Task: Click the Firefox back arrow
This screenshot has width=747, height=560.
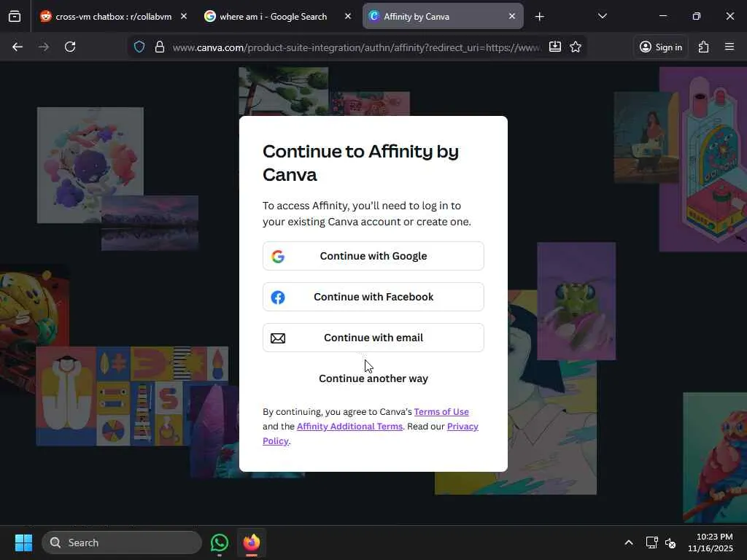Action: [18, 47]
